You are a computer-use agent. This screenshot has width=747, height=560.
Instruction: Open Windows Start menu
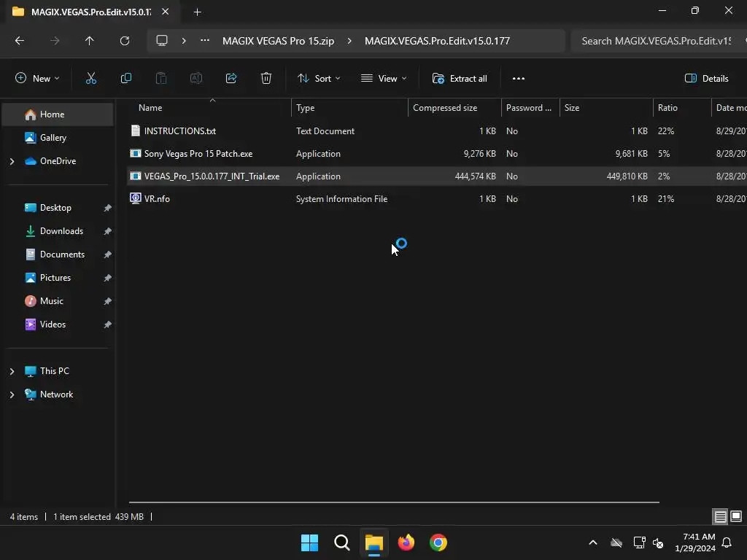(x=309, y=542)
